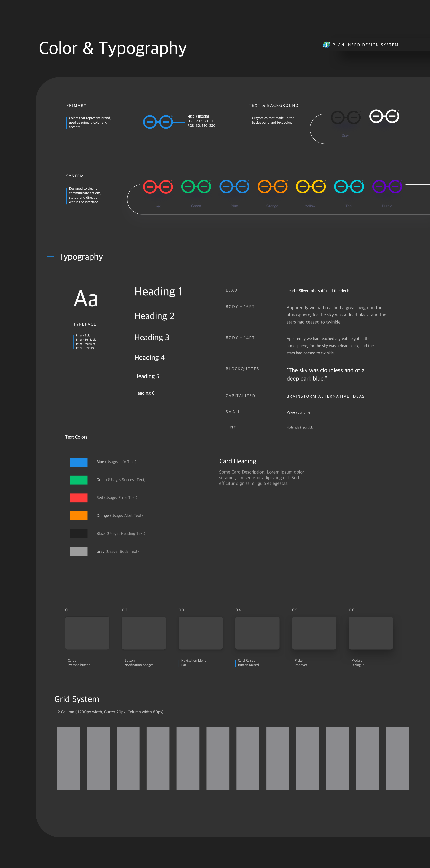Click the Green success text swatch
The image size is (430, 868).
coord(78,480)
